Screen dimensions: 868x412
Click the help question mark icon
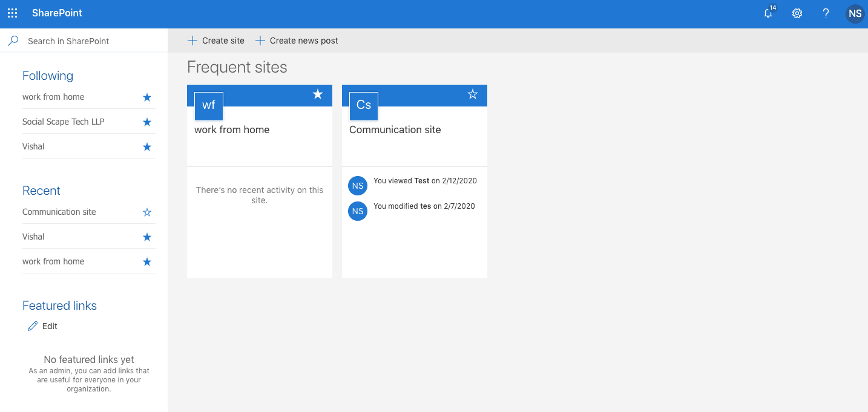(x=826, y=13)
